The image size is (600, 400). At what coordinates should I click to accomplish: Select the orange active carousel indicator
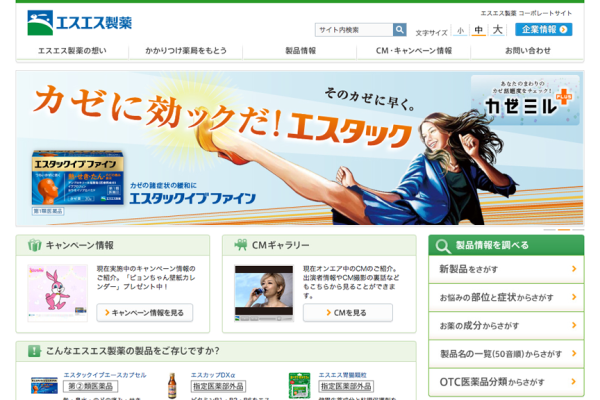(564, 230)
